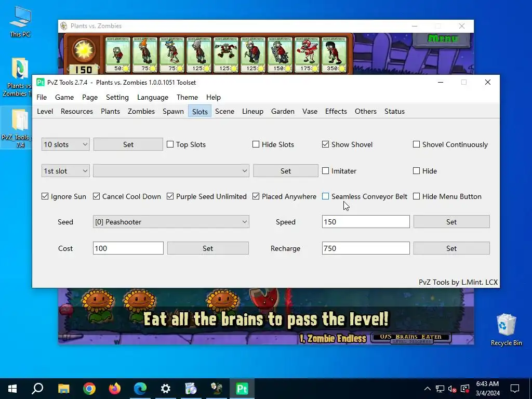Click Set beside the 10 slots dropdown
The height and width of the screenshot is (399, 532).
(x=128, y=144)
